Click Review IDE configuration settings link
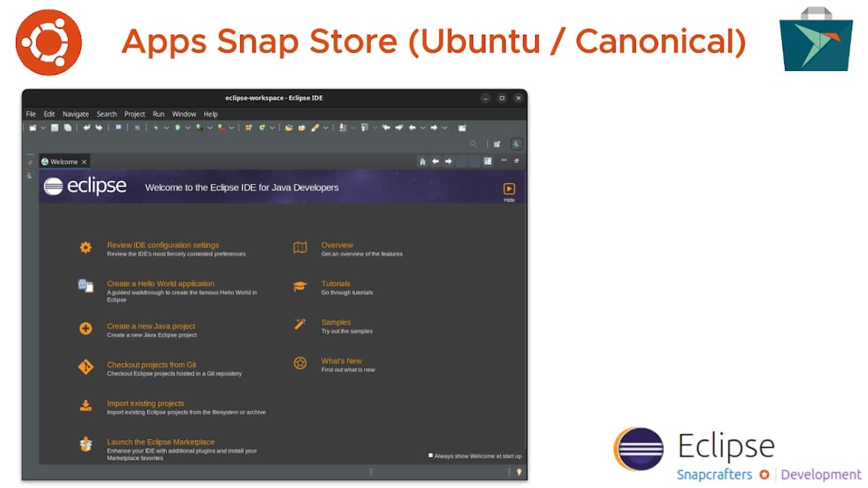The height and width of the screenshot is (488, 868). 163,245
